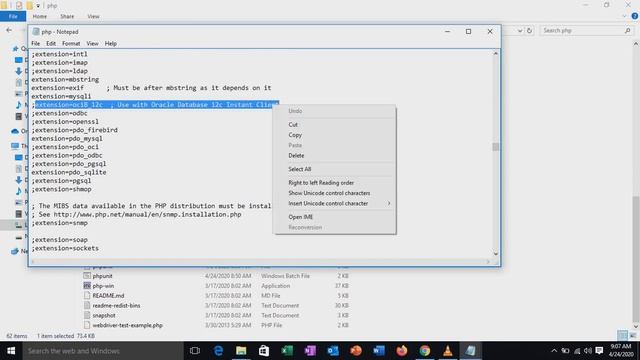Click the line extension=pdo_sqlite
The height and width of the screenshot is (360, 640).
(x=69, y=172)
